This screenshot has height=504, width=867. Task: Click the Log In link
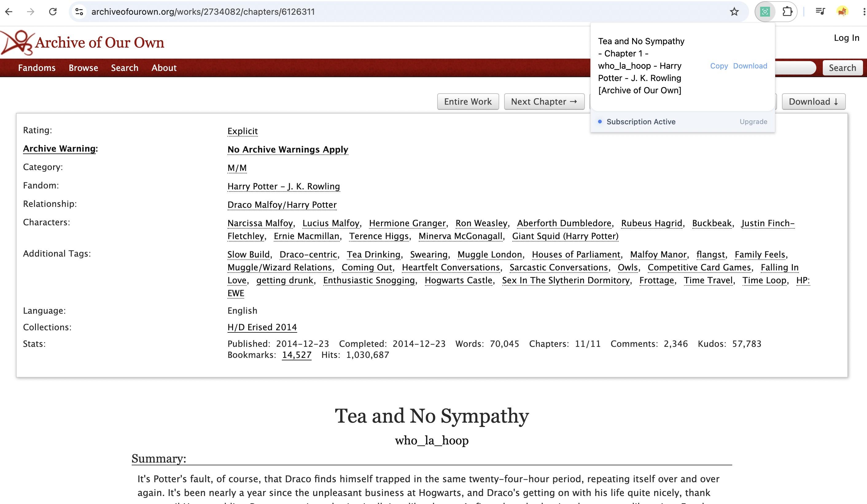pyautogui.click(x=846, y=38)
